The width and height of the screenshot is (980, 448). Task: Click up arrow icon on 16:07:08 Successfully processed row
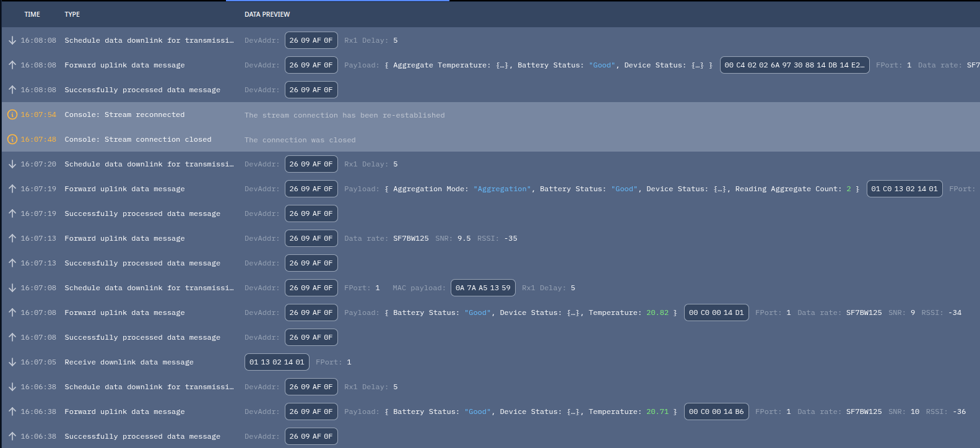12,337
